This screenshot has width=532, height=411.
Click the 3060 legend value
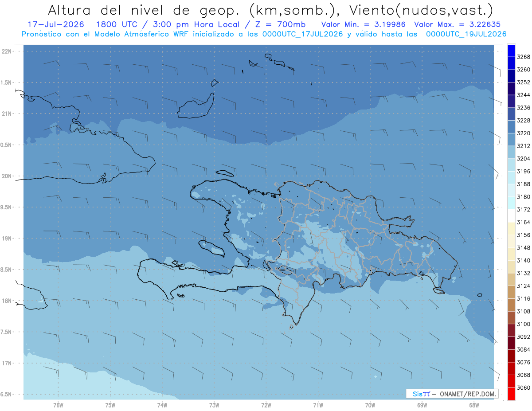[523, 388]
